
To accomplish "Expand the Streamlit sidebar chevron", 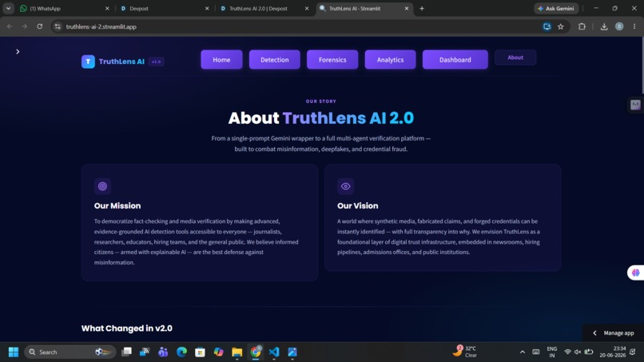I will (x=18, y=51).
